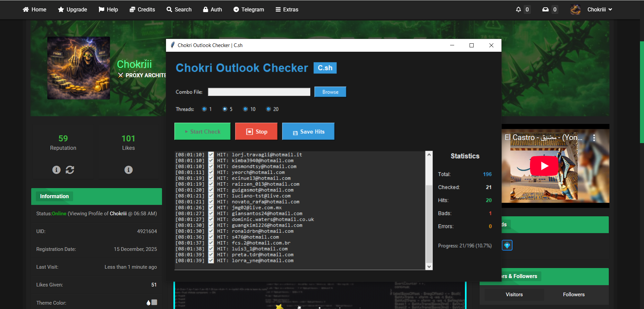Image resolution: width=644 pixels, height=309 pixels.
Task: Click the info icon under Likes
Action: (128, 170)
